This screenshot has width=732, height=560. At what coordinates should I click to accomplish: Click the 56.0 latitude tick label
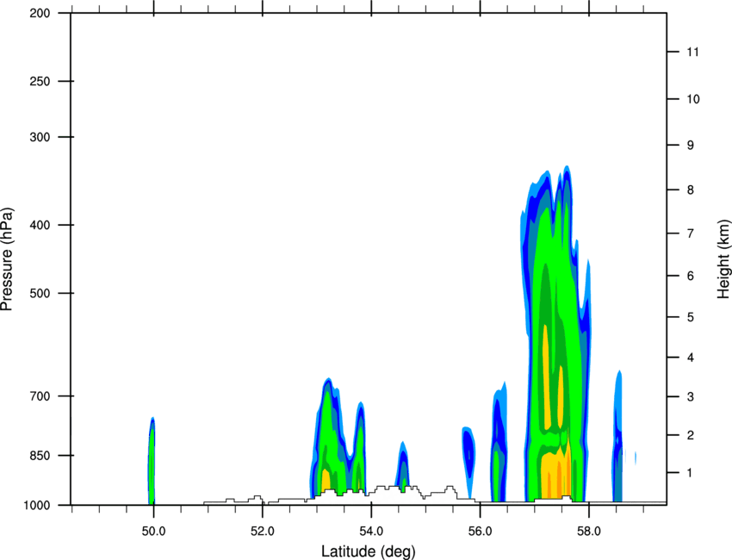pos(480,532)
